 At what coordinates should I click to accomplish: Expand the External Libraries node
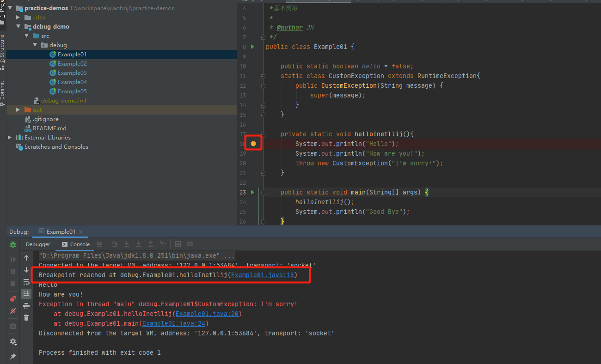[9, 137]
